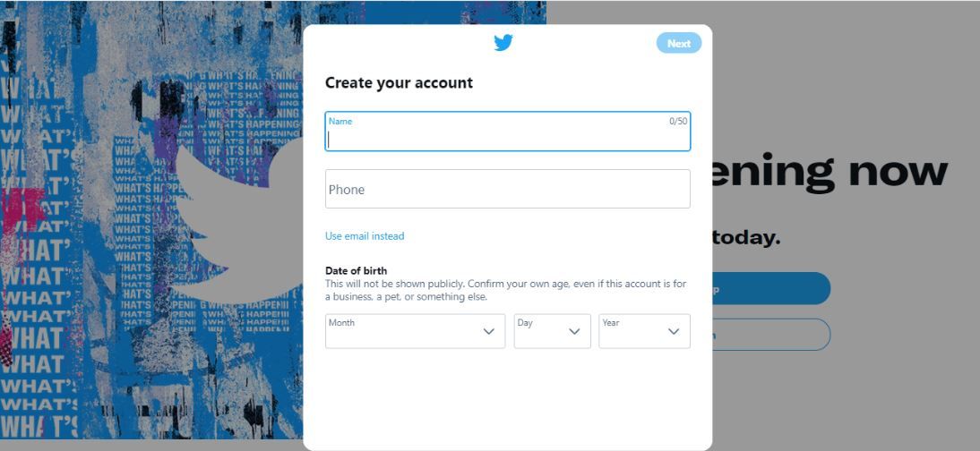980x451 pixels.
Task: Expand the Day dropdown by its label
Action: [525, 323]
